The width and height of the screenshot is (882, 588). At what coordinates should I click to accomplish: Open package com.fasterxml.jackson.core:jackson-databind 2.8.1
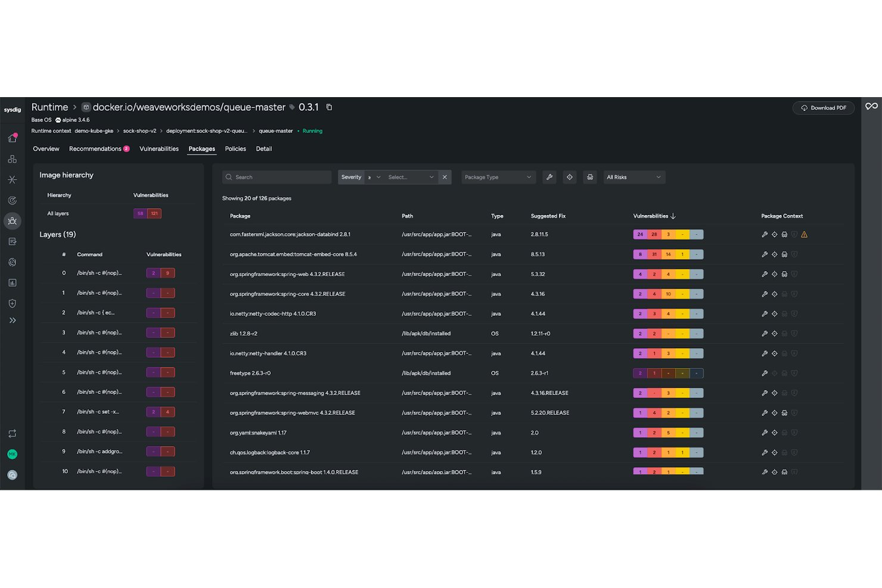[x=290, y=235]
